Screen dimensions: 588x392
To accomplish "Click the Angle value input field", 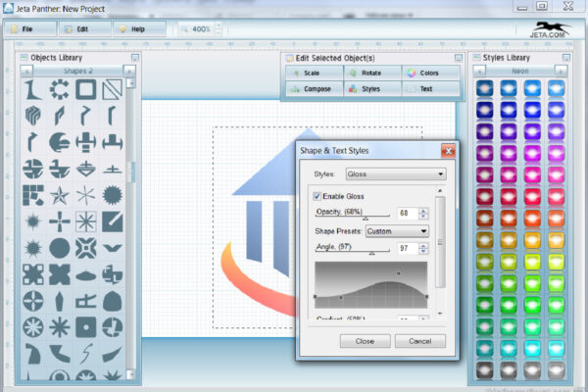I will pos(404,249).
